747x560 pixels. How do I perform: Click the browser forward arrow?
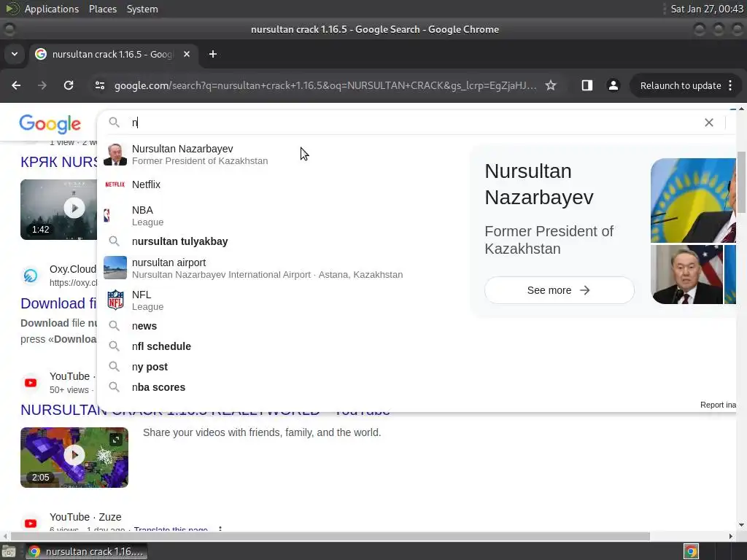(x=42, y=85)
